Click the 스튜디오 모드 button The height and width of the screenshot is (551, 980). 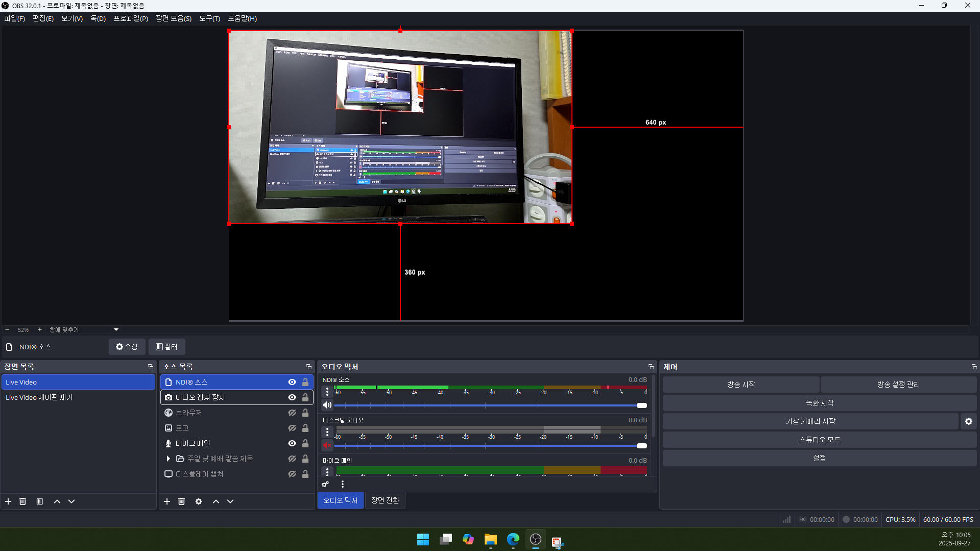point(819,440)
